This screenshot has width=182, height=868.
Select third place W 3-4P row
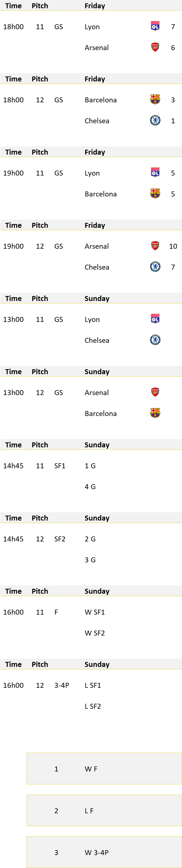pos(104,852)
